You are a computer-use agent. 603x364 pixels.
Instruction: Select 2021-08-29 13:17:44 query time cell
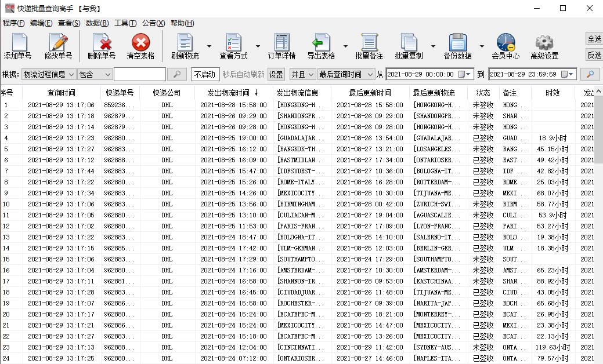point(62,171)
